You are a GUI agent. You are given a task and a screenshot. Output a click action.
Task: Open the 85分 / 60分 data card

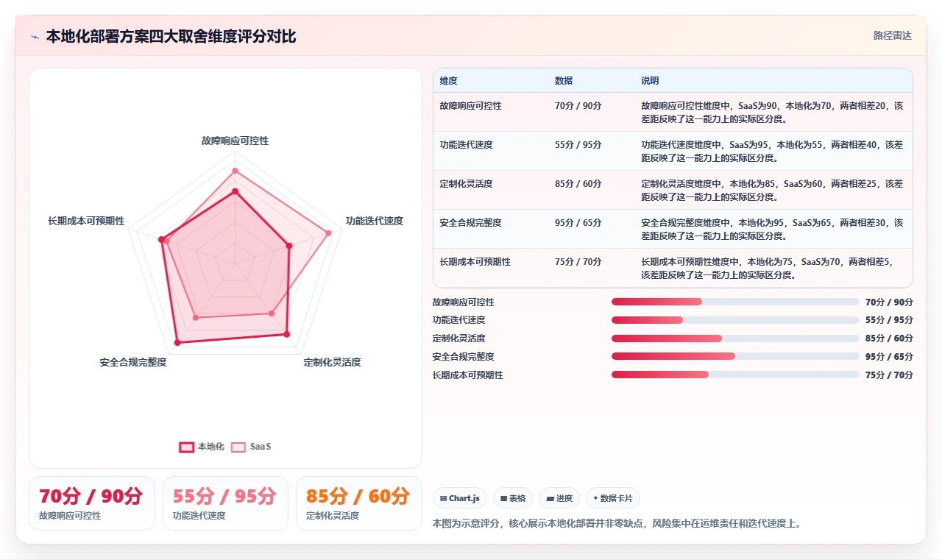coord(358,503)
